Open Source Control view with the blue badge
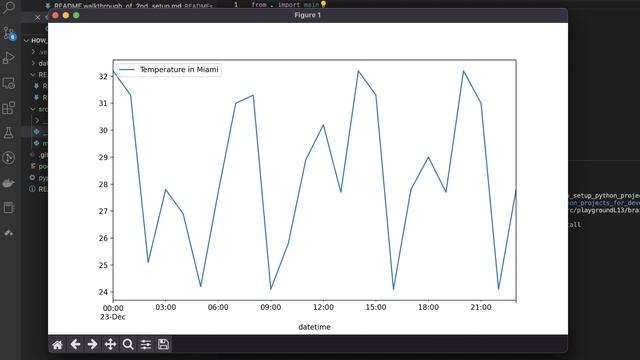 pyautogui.click(x=9, y=33)
